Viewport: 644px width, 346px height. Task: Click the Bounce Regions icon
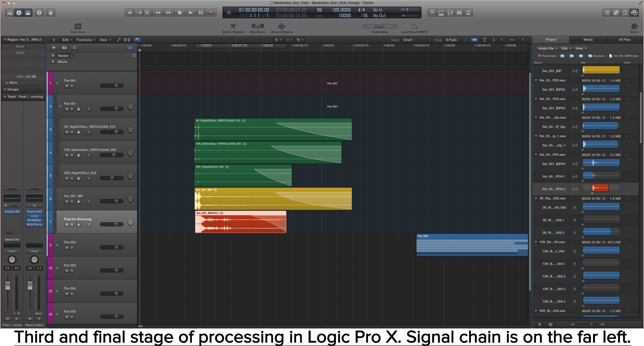(x=282, y=26)
